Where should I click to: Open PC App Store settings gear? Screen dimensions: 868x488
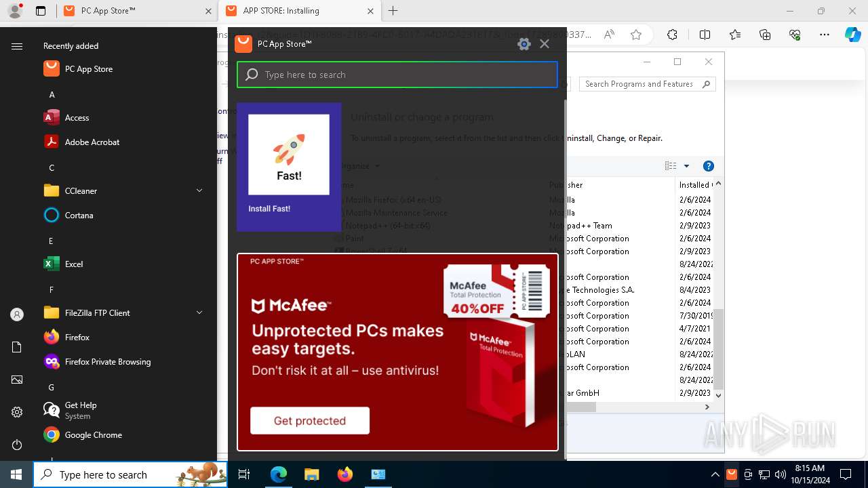click(x=524, y=44)
